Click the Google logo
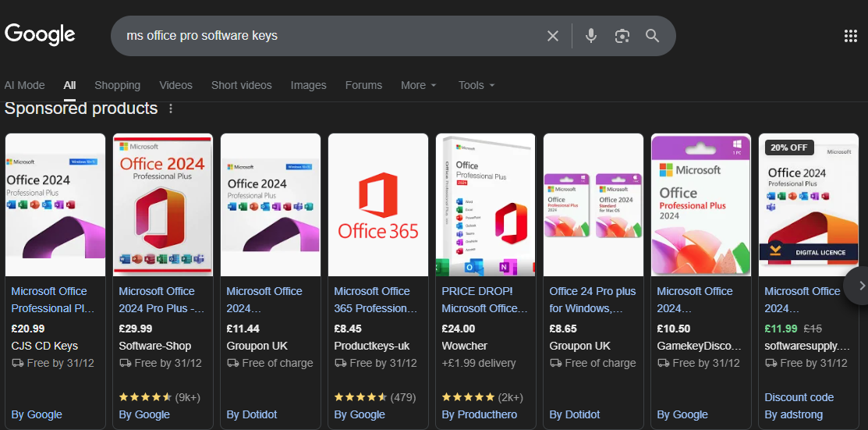The height and width of the screenshot is (430, 868). [x=40, y=34]
